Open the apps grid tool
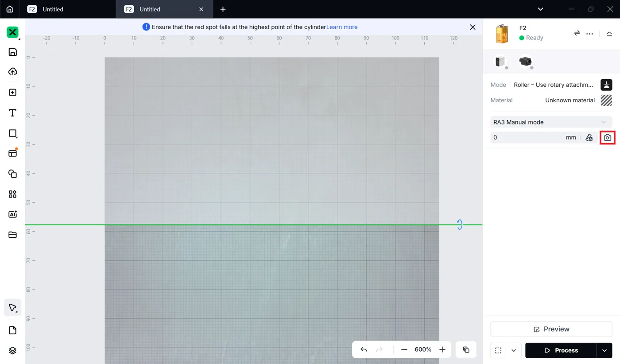The height and width of the screenshot is (364, 620). point(13,194)
